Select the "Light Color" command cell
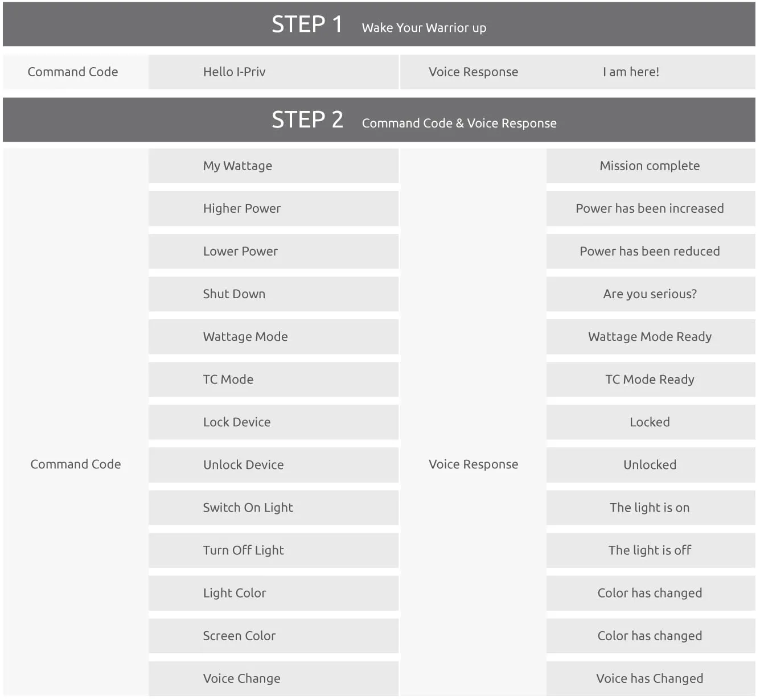 [x=273, y=593]
